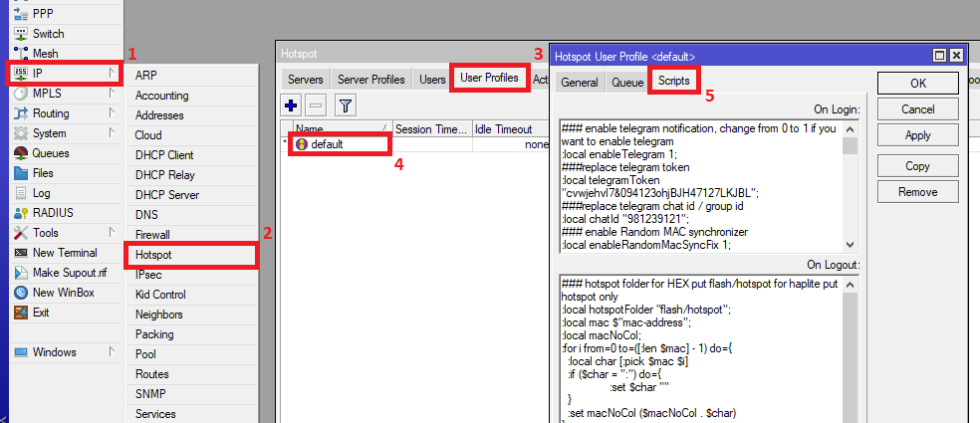Open the Hotspot entry in the IP submenu
980x423 pixels.
point(191,255)
